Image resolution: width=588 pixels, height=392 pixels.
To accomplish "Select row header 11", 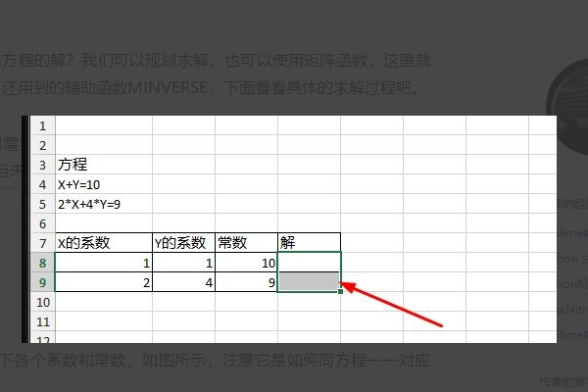I will tap(43, 321).
